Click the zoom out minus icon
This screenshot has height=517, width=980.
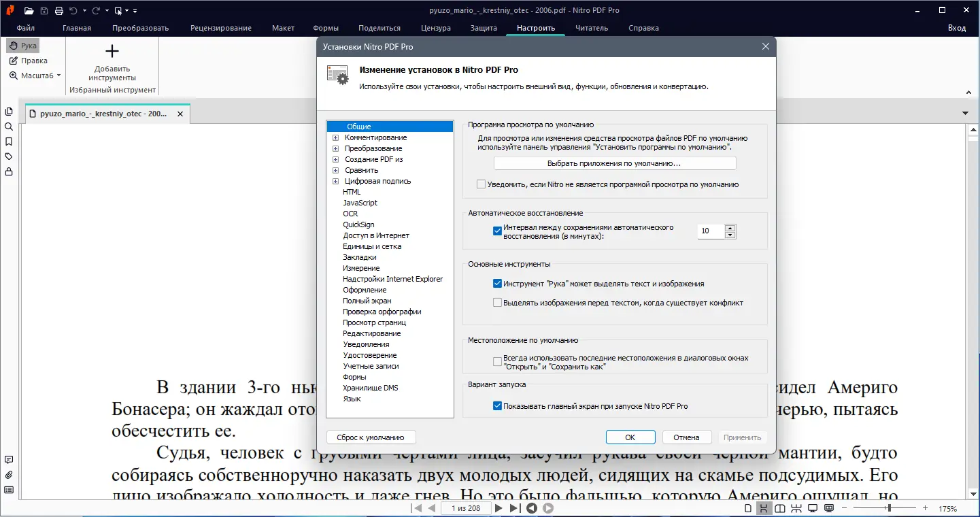(x=845, y=508)
